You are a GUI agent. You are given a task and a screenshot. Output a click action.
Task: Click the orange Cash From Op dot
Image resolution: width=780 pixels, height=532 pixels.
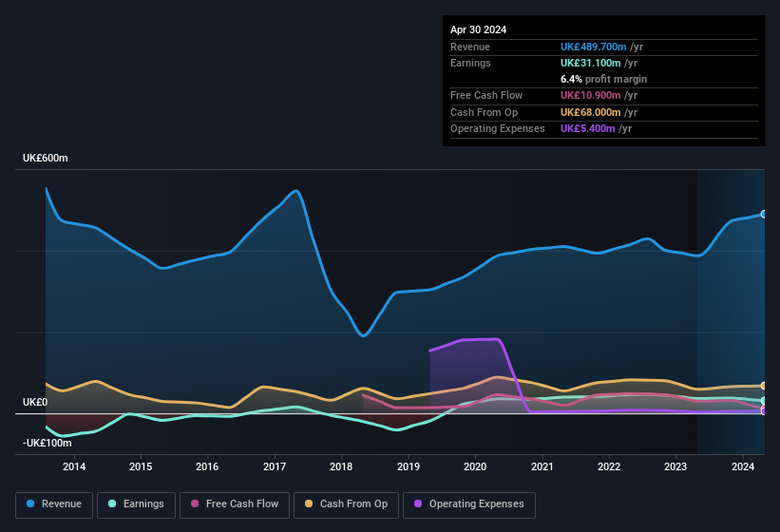click(310, 503)
